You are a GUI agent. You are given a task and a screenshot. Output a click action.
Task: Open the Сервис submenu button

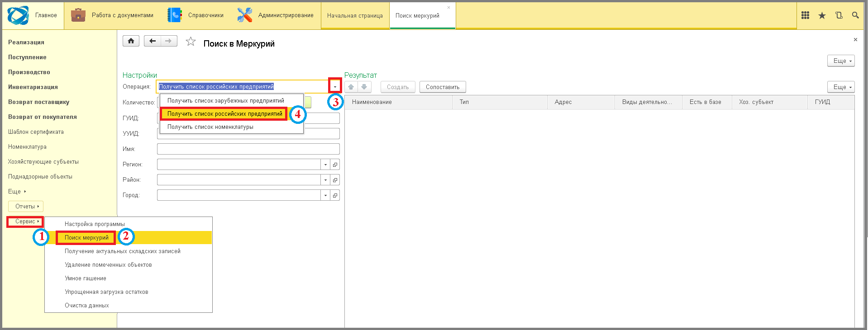(26, 222)
